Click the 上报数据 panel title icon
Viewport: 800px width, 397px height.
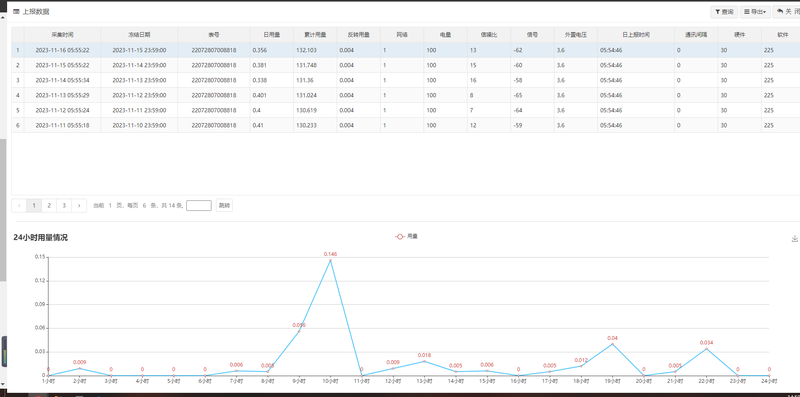(x=16, y=11)
